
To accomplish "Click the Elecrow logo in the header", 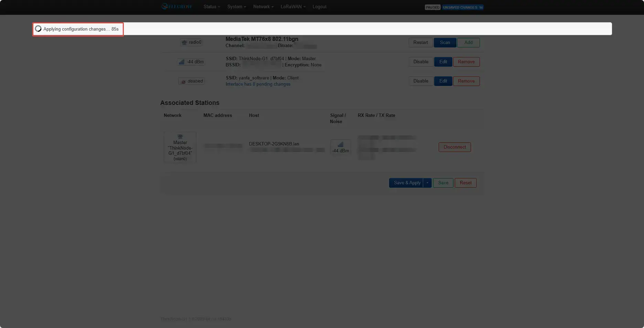I will [176, 7].
